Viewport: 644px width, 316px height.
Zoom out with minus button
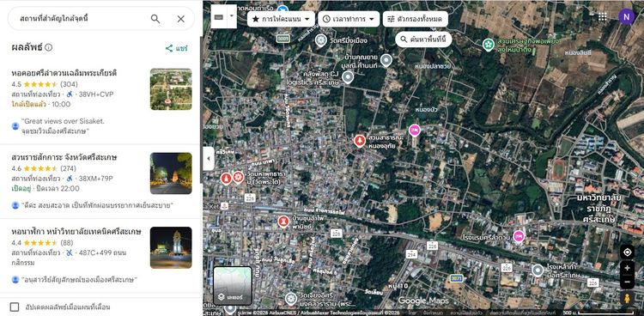click(x=627, y=283)
